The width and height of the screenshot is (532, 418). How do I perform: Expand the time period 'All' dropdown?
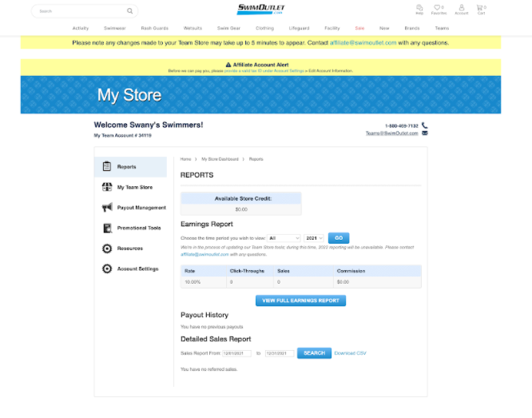coord(284,238)
